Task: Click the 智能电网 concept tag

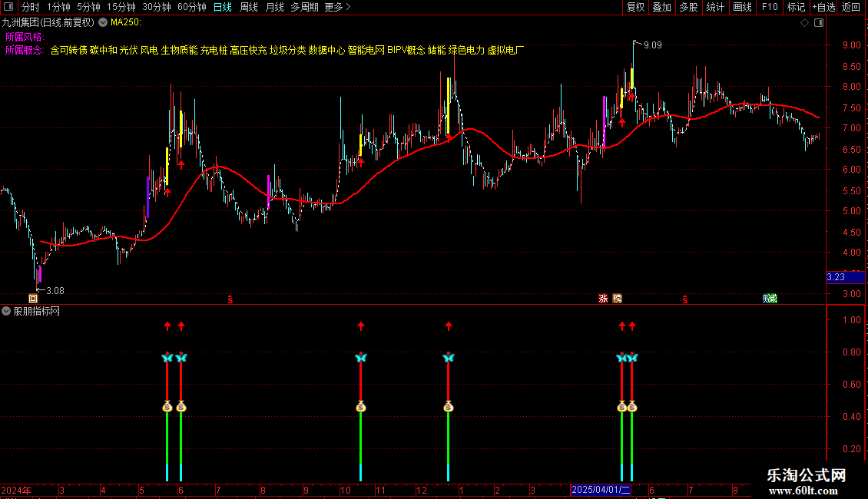Action: (x=366, y=51)
